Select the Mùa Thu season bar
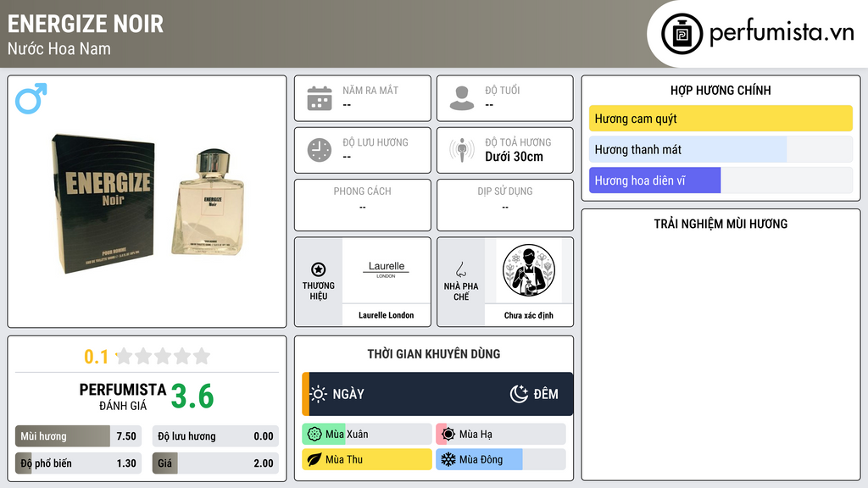868x488 pixels. pyautogui.click(x=367, y=459)
